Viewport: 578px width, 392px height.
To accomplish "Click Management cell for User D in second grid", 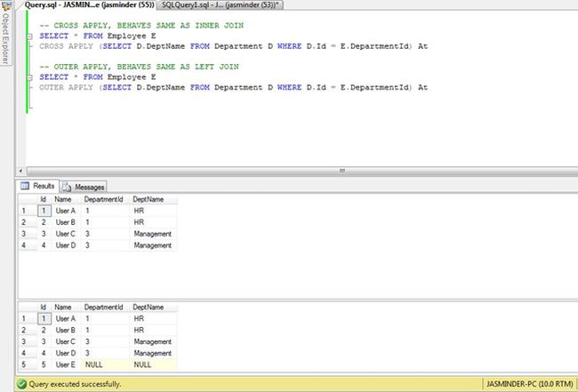I will click(x=153, y=352).
